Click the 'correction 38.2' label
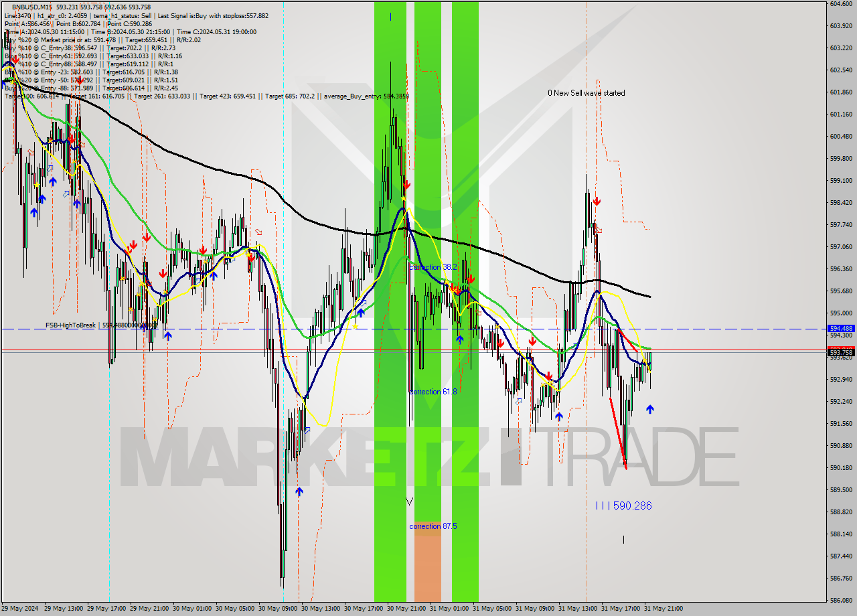Screen dimensions: 857x616 coord(433,266)
